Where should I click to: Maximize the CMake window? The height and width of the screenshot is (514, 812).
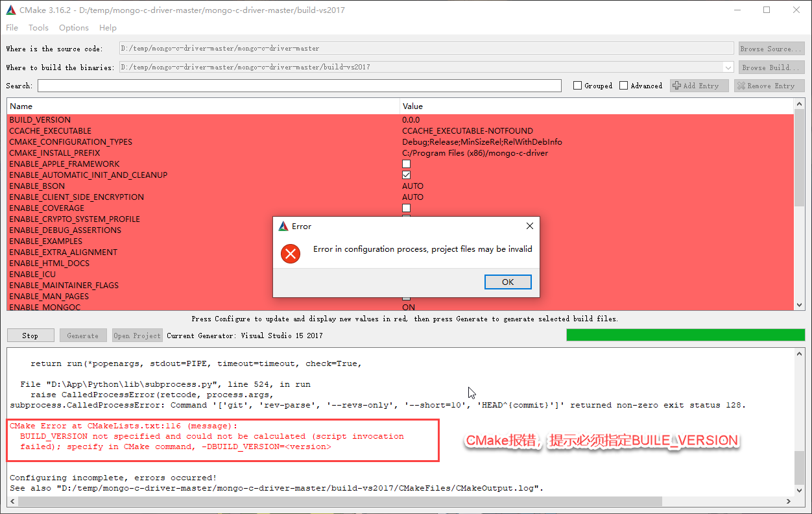click(x=767, y=10)
